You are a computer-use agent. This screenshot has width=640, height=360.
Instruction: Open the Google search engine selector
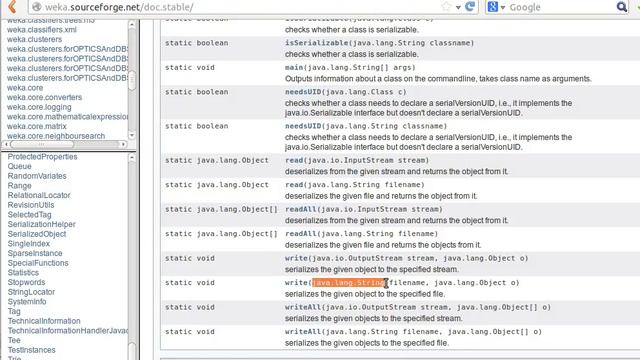click(x=496, y=7)
